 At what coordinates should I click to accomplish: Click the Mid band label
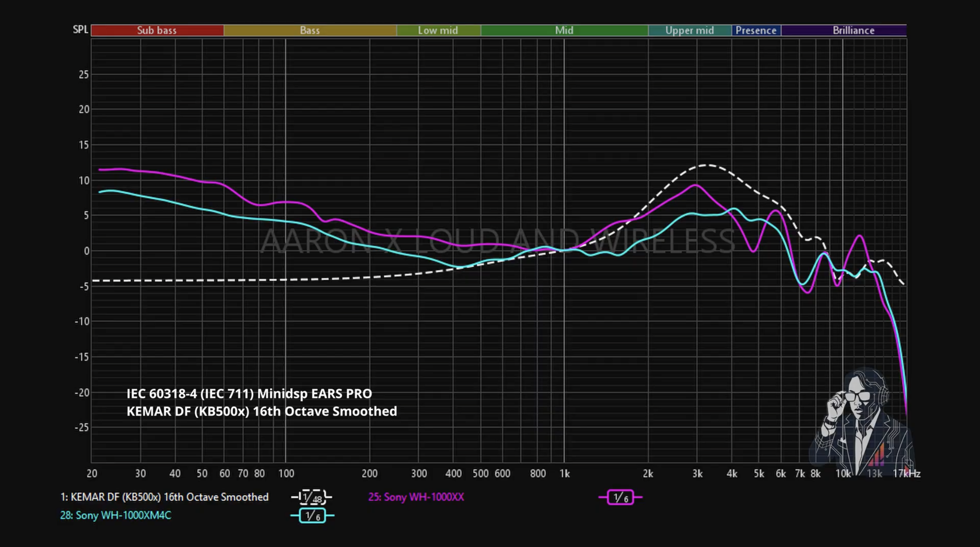[564, 30]
